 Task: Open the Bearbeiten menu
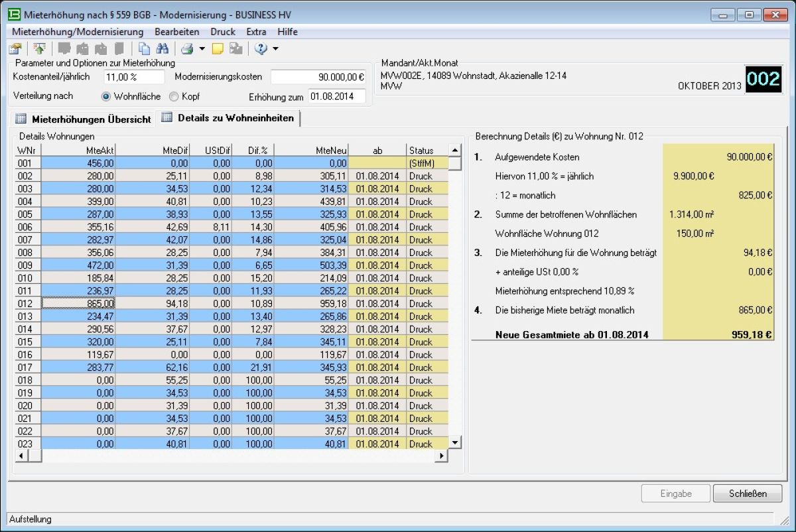point(177,31)
